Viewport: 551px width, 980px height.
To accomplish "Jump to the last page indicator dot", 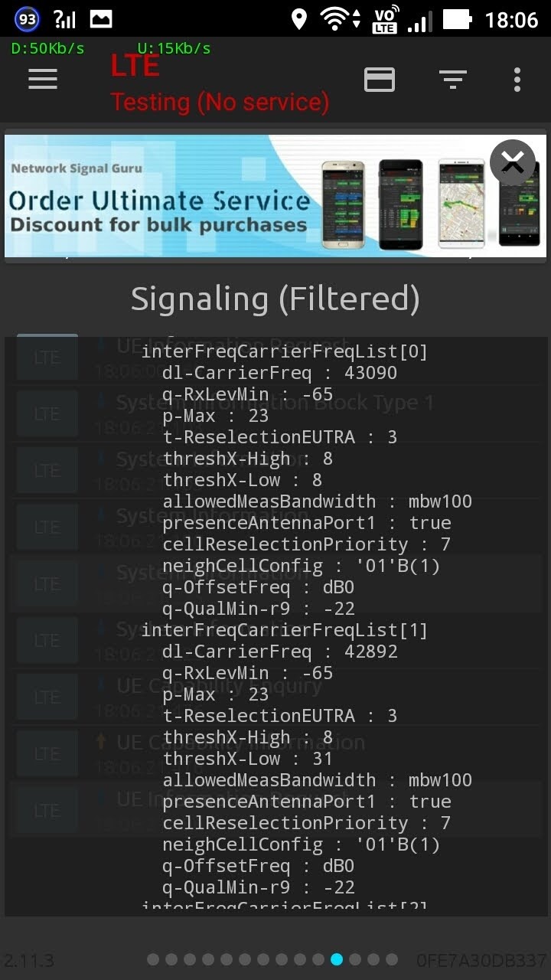I will (392, 959).
